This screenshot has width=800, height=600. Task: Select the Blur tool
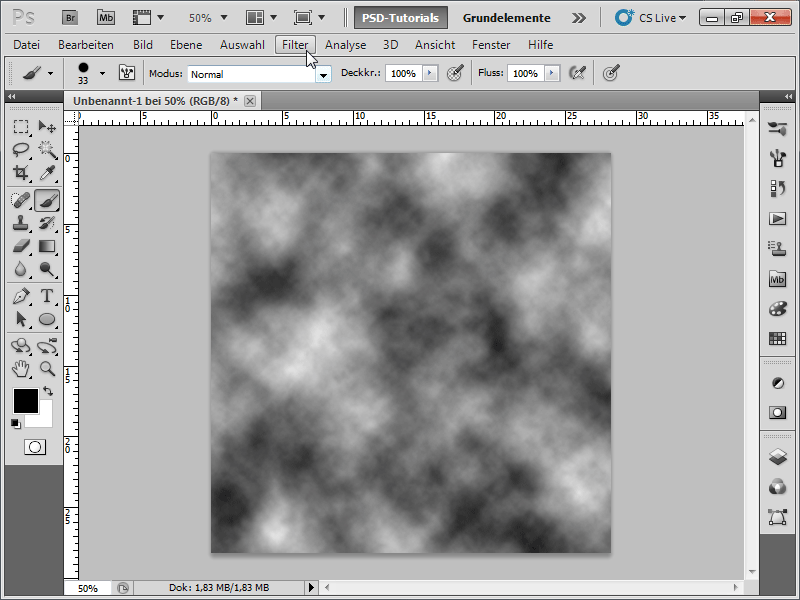[21, 269]
